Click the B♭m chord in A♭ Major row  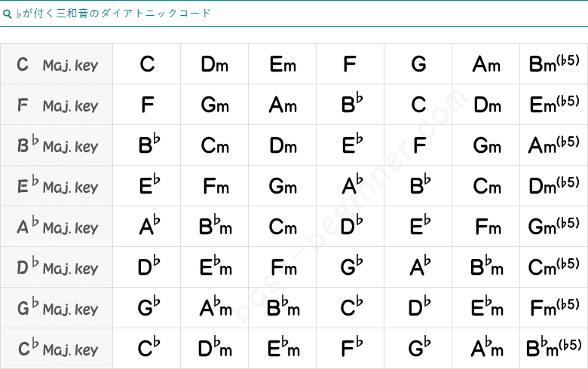pyautogui.click(x=215, y=227)
